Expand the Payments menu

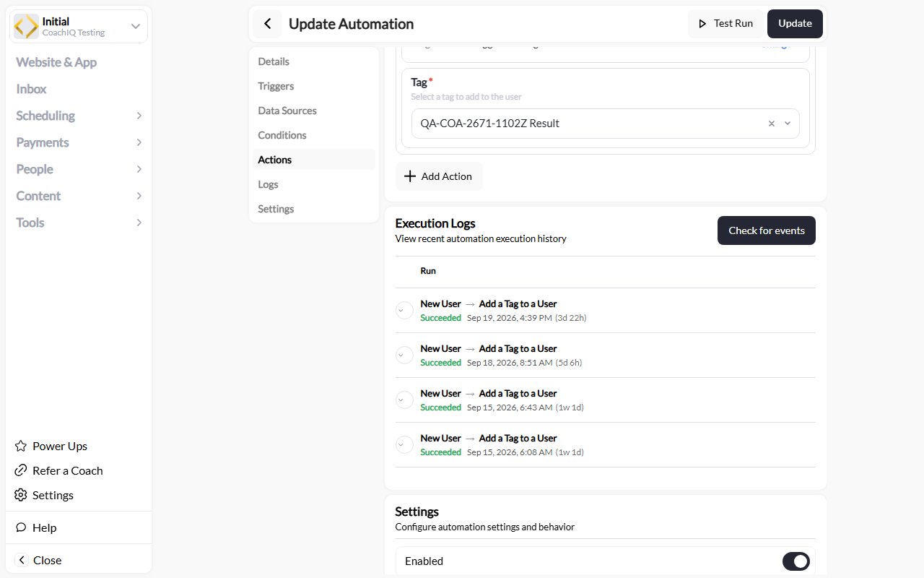coord(139,142)
